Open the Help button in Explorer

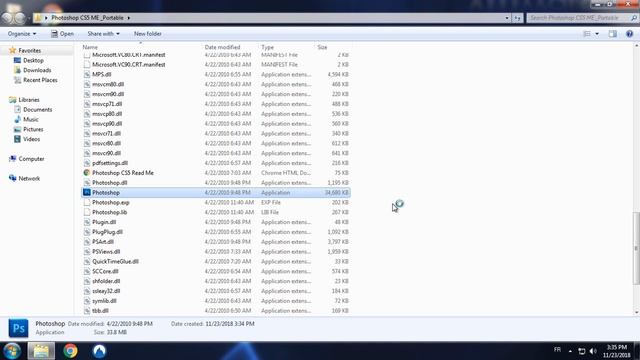click(x=629, y=34)
